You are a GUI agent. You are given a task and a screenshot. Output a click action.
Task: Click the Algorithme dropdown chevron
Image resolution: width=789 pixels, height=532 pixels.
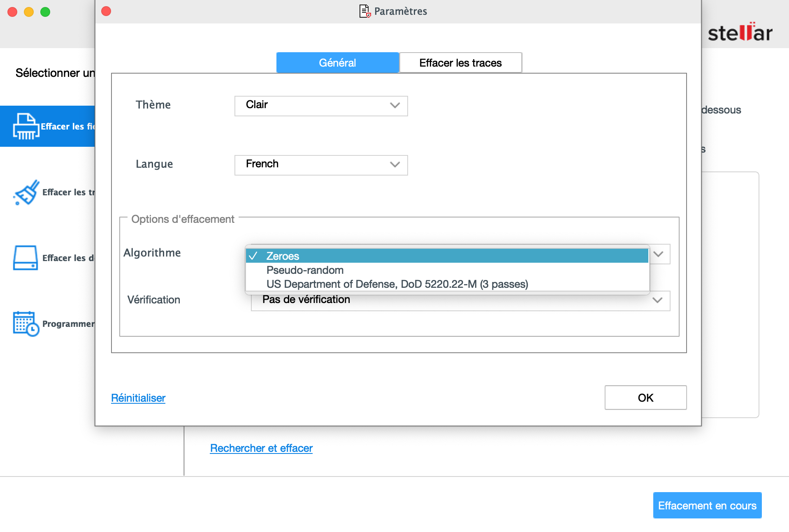tap(659, 254)
